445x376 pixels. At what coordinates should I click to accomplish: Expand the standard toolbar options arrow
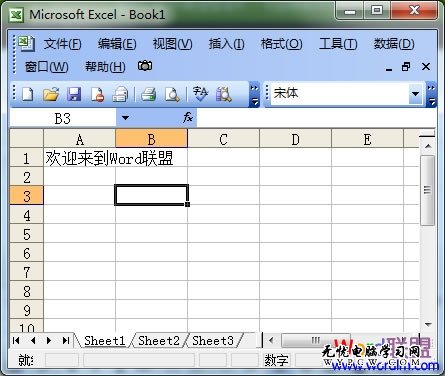[x=254, y=95]
